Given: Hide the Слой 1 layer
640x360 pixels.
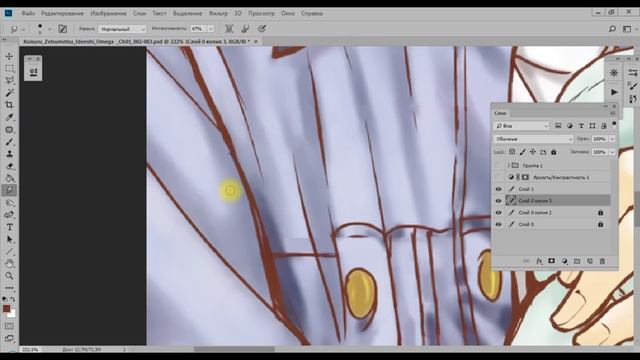Looking at the screenshot, I should 498,189.
